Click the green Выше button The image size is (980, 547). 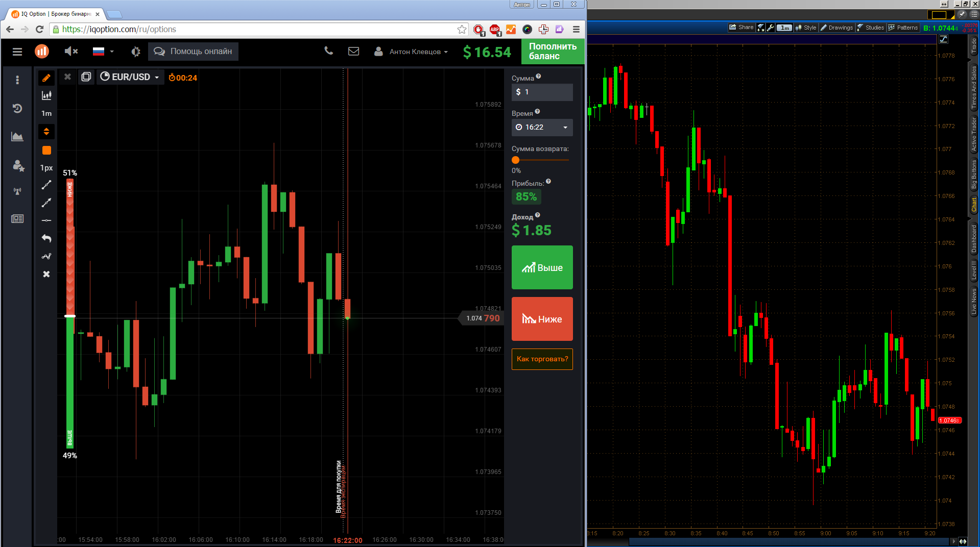[x=542, y=267]
